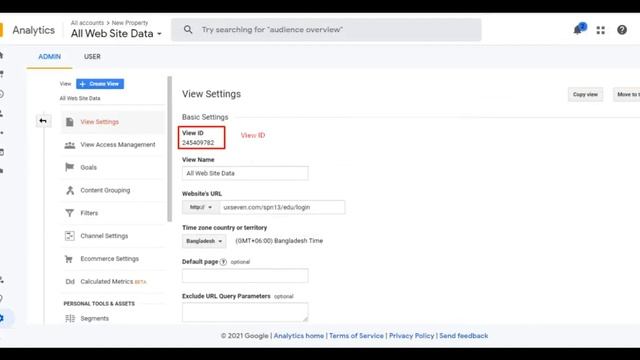Open the http:// protocol dropdown
Screen dimensions: 640x360
[201, 207]
